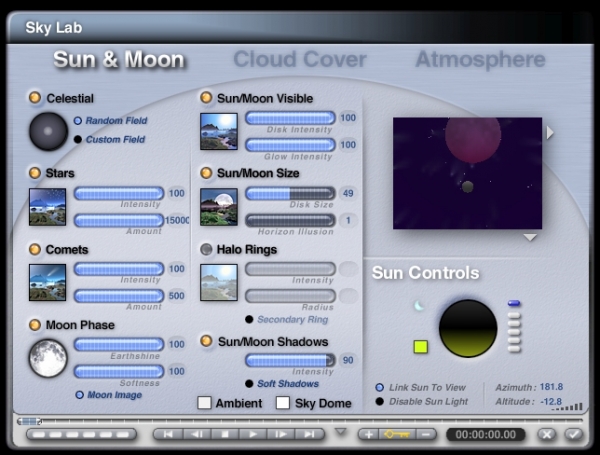Jump to first frame button
The width and height of the screenshot is (600, 455).
click(168, 434)
